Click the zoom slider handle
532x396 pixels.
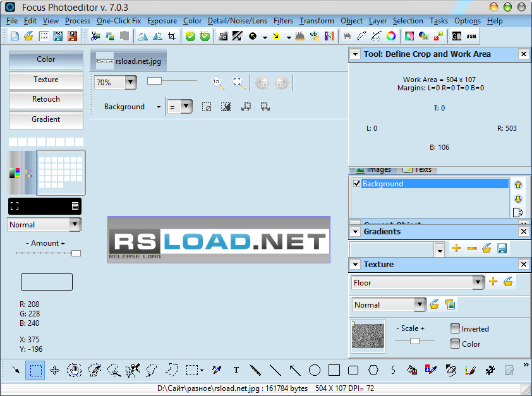(154, 81)
